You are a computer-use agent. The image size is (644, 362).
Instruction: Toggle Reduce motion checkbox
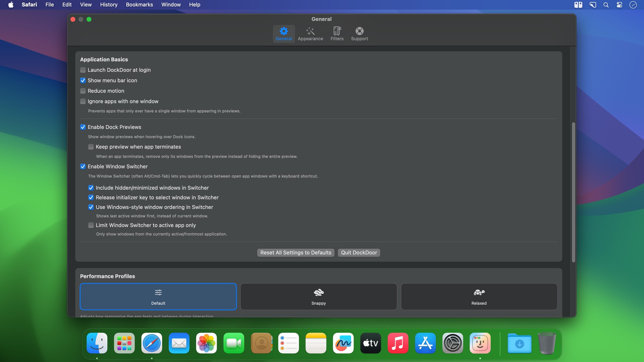coord(83,91)
